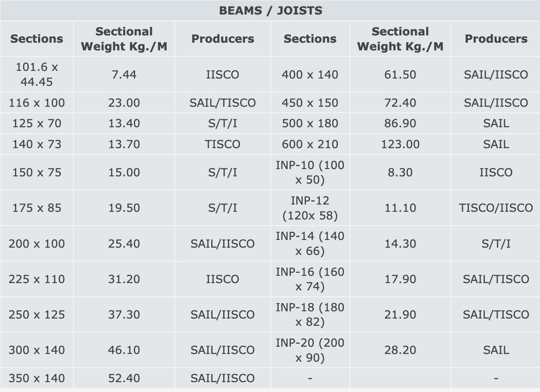Click the 101.6 x 44.45 section cell
540x392 pixels.
(x=36, y=74)
